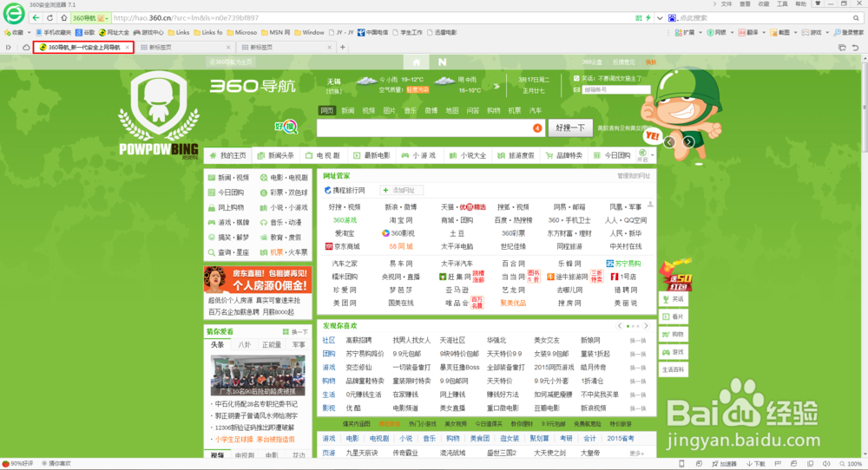Click the 加速器 status bar item

pyautogui.click(x=725, y=464)
